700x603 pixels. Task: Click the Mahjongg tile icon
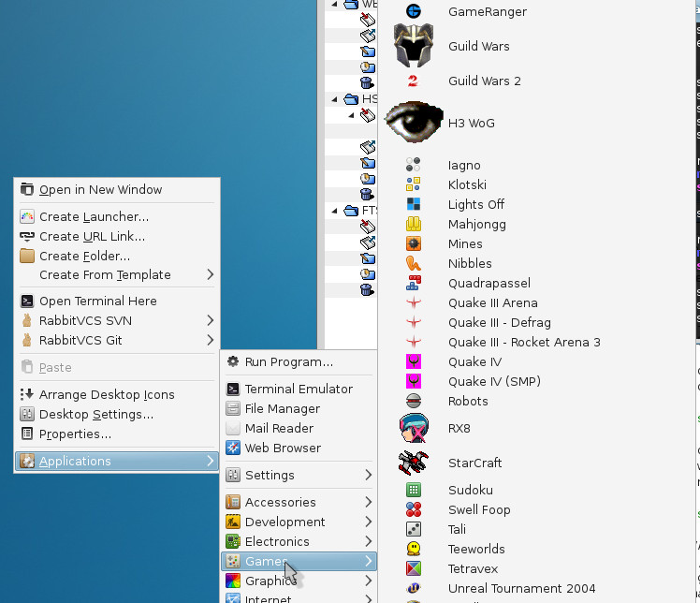pos(413,224)
